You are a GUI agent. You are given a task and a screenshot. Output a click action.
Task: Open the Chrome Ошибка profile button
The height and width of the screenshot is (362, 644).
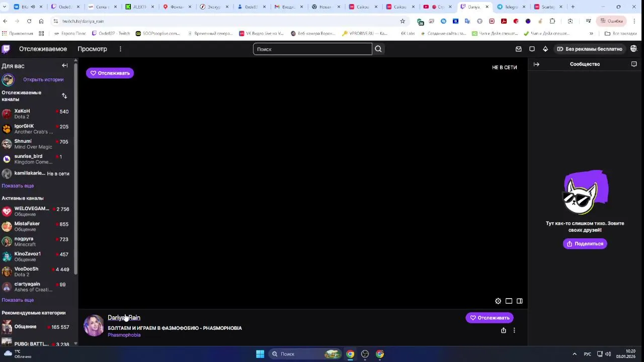point(611,21)
